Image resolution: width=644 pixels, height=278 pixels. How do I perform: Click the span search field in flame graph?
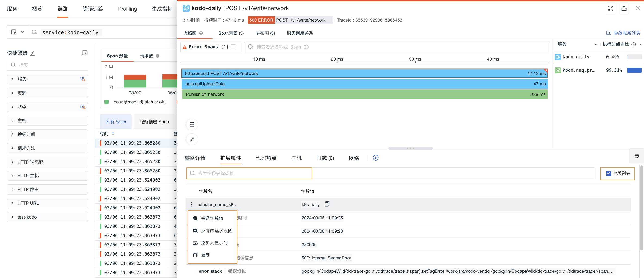pos(397,47)
